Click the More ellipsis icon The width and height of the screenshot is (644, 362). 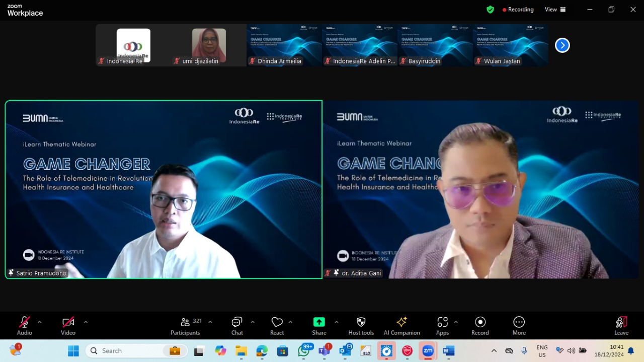pos(519,322)
